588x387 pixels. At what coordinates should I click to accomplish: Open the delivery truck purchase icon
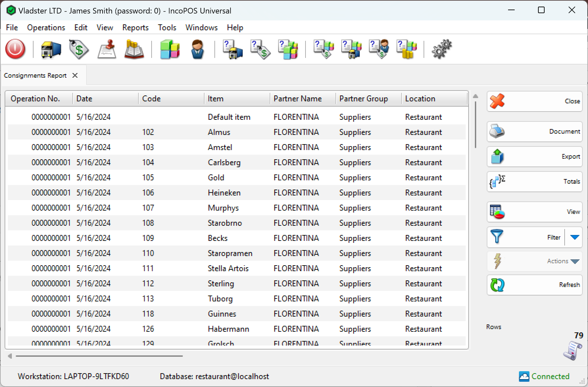coord(51,49)
